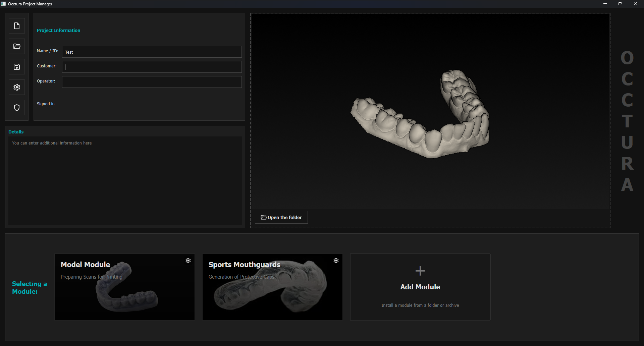This screenshot has height=346, width=644.
Task: Focus the Customer input field
Action: [x=152, y=67]
